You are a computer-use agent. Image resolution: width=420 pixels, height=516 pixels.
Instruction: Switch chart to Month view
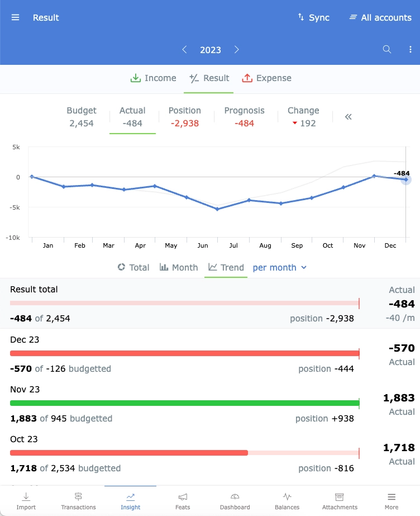coord(179,267)
